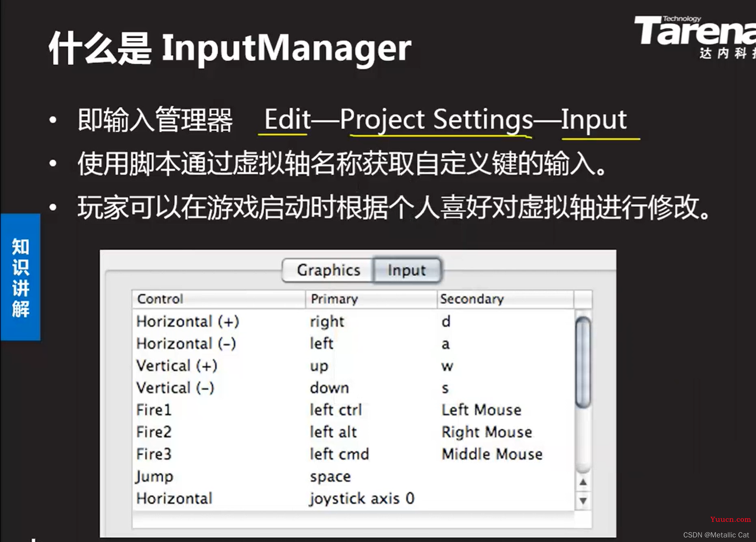
Task: Click the Primary column header
Action: [371, 299]
